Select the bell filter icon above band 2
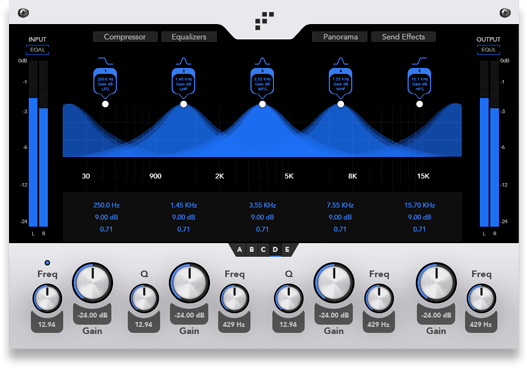The width and height of the screenshot is (527, 368). [184, 61]
